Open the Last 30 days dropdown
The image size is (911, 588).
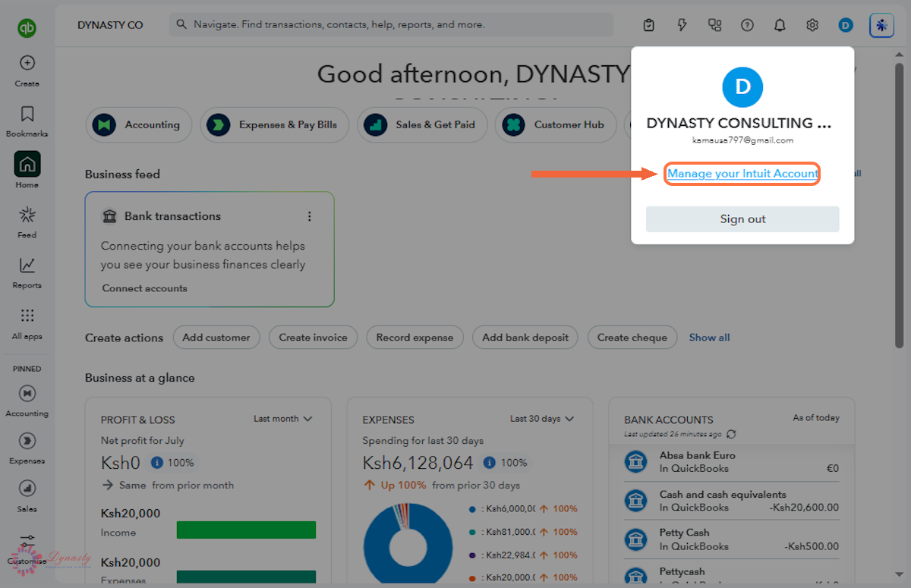click(542, 419)
